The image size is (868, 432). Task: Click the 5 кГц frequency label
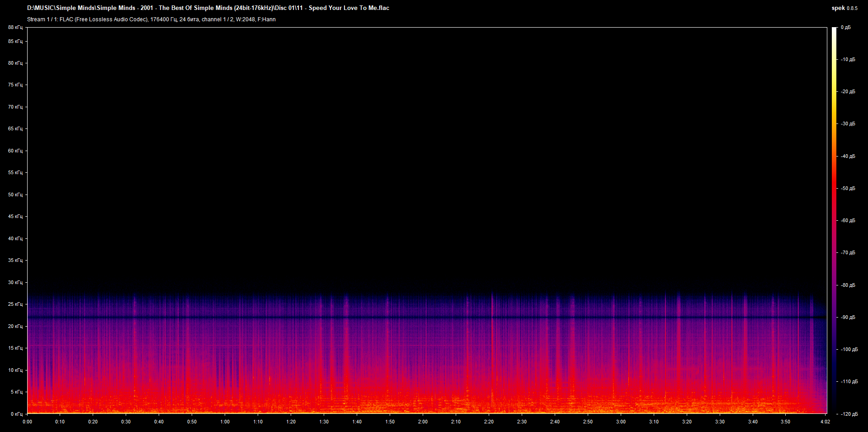(17, 392)
